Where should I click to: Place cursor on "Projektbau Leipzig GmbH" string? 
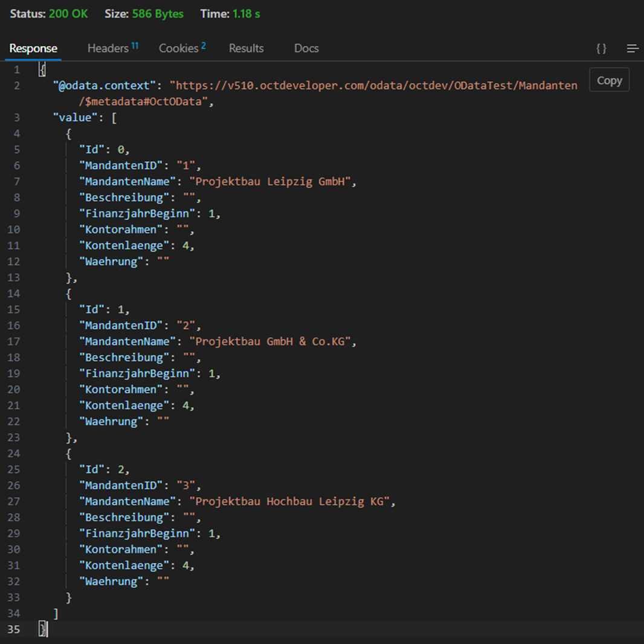pos(272,182)
